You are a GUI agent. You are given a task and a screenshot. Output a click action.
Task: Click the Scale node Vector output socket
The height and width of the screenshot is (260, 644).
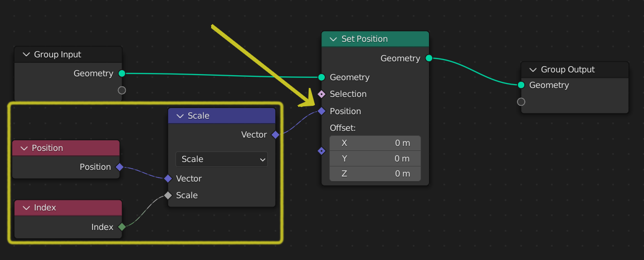pyautogui.click(x=275, y=135)
